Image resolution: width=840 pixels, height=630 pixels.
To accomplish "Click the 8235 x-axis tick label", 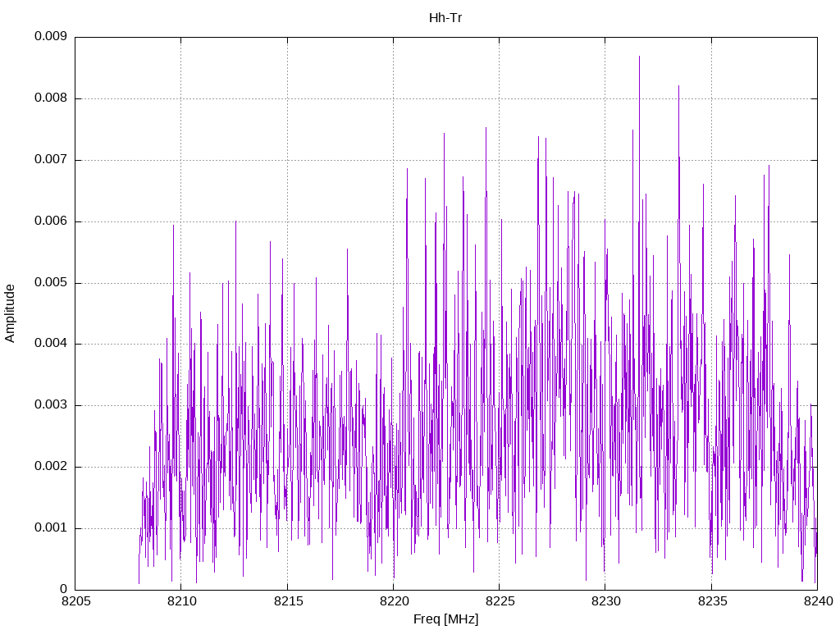I will point(713,601).
